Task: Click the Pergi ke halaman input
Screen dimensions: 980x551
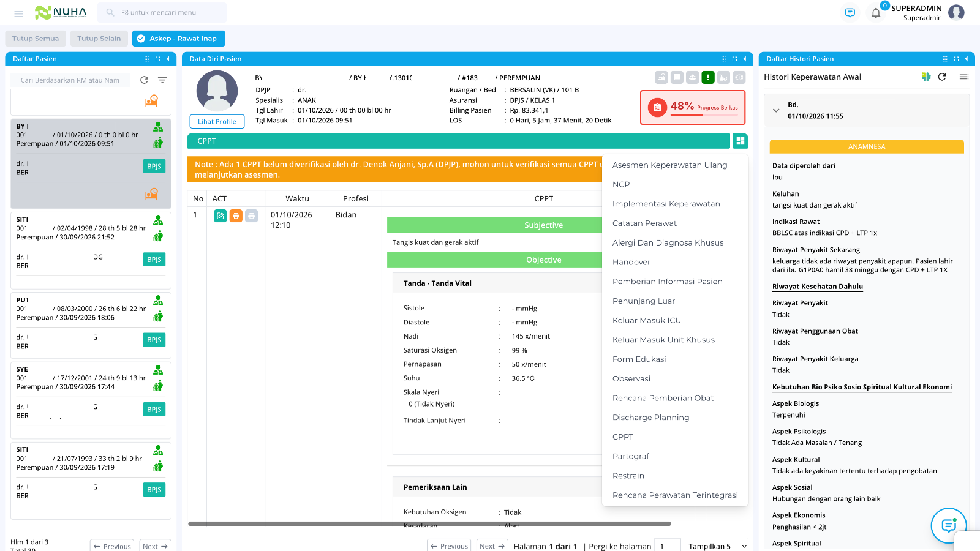Action: (666, 546)
